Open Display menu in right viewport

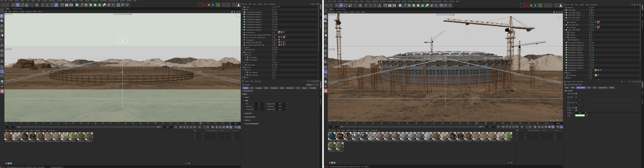click(x=346, y=12)
